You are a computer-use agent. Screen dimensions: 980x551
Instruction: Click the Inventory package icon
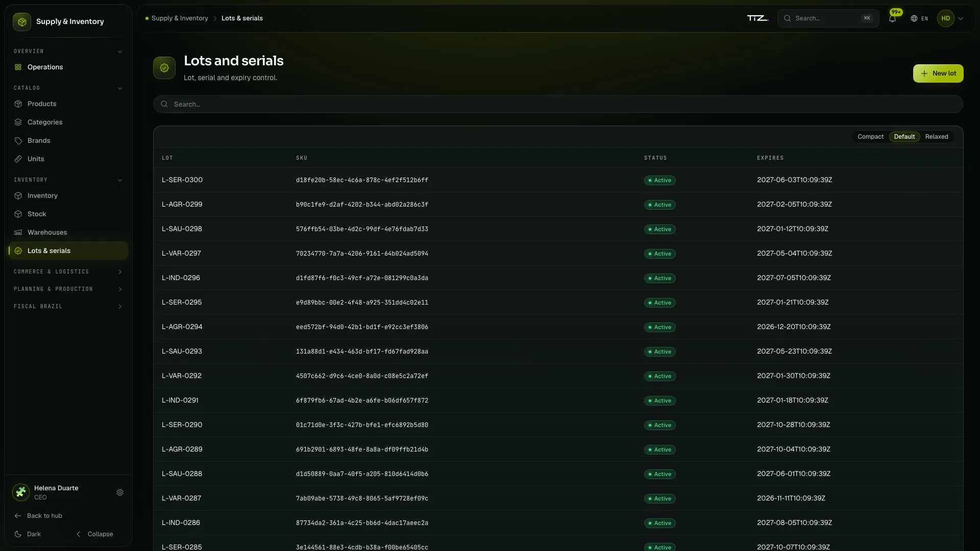click(x=18, y=196)
